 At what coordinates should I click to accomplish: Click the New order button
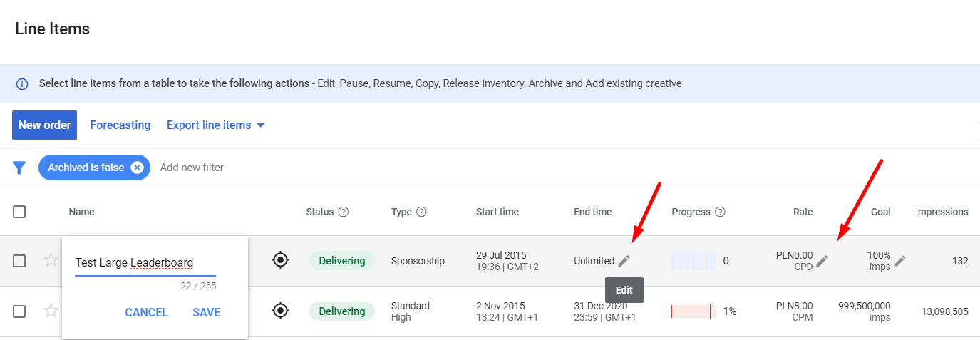[x=44, y=125]
